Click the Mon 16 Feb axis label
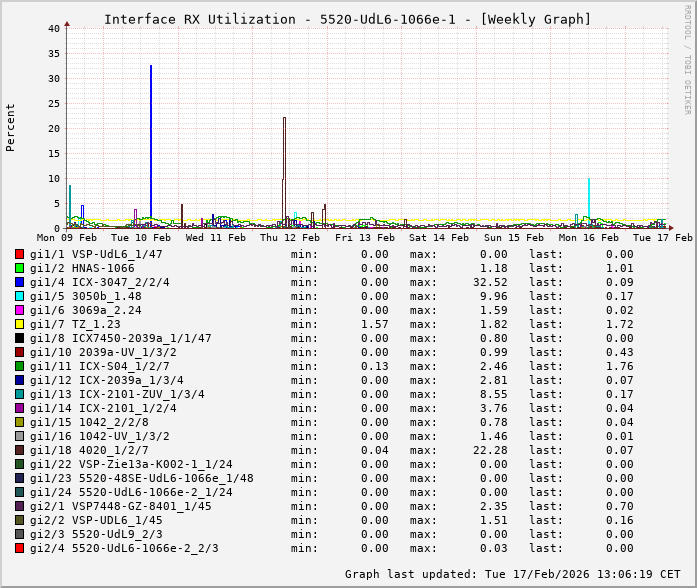The image size is (697, 588). coord(588,238)
